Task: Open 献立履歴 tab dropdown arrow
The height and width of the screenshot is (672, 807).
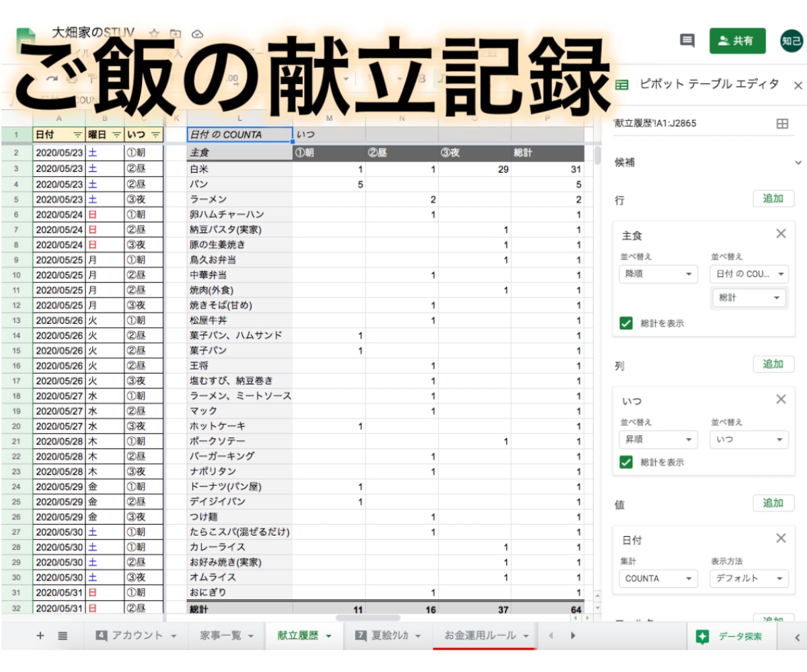Action: 329,636
